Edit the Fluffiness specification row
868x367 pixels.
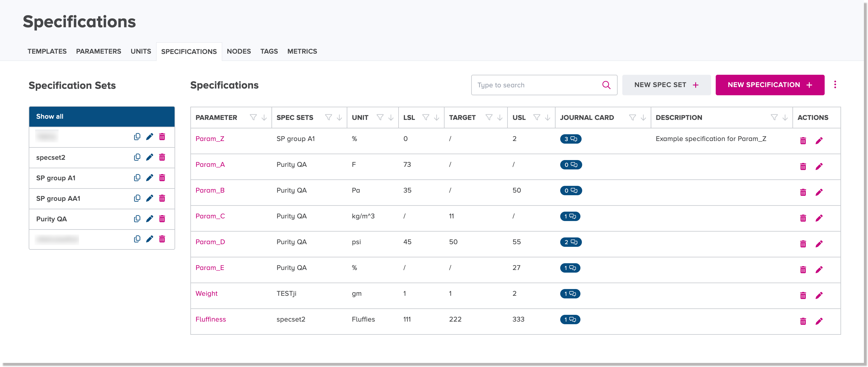(819, 321)
